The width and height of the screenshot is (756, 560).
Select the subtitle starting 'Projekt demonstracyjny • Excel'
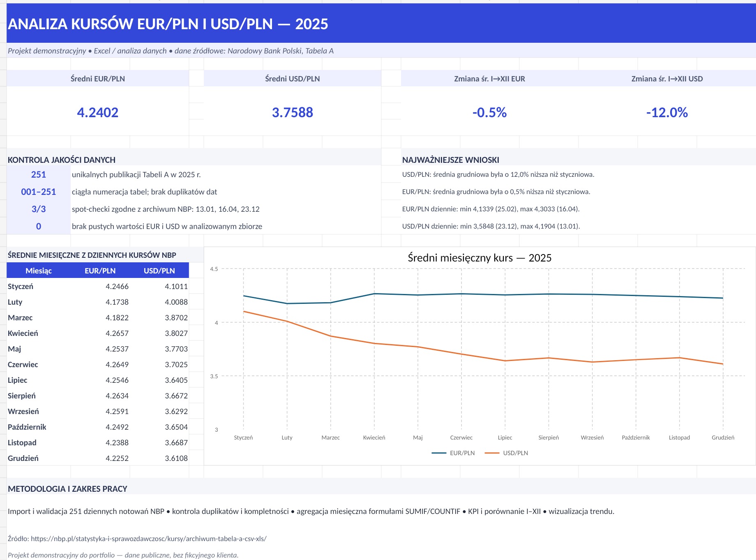(171, 51)
